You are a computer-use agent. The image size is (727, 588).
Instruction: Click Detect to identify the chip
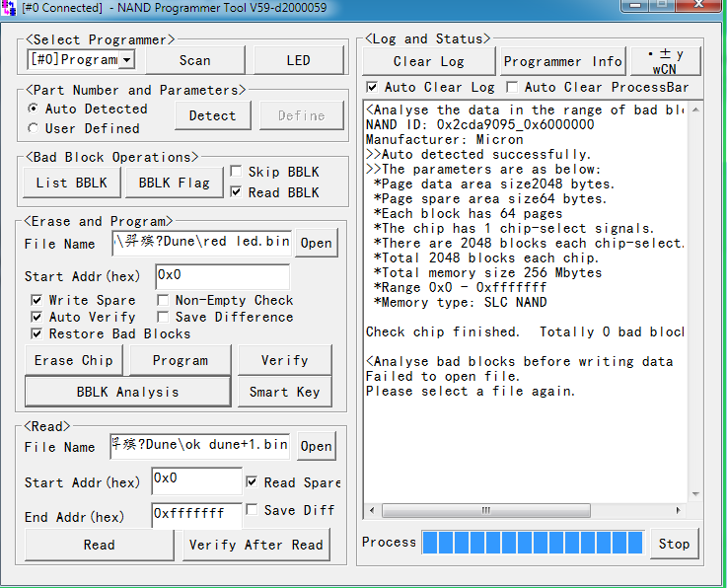212,115
